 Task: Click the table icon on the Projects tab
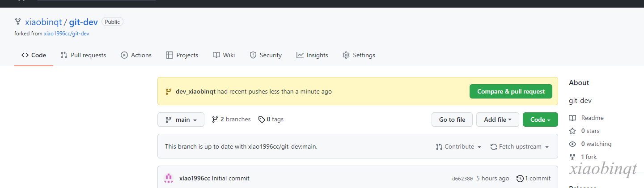click(x=169, y=55)
